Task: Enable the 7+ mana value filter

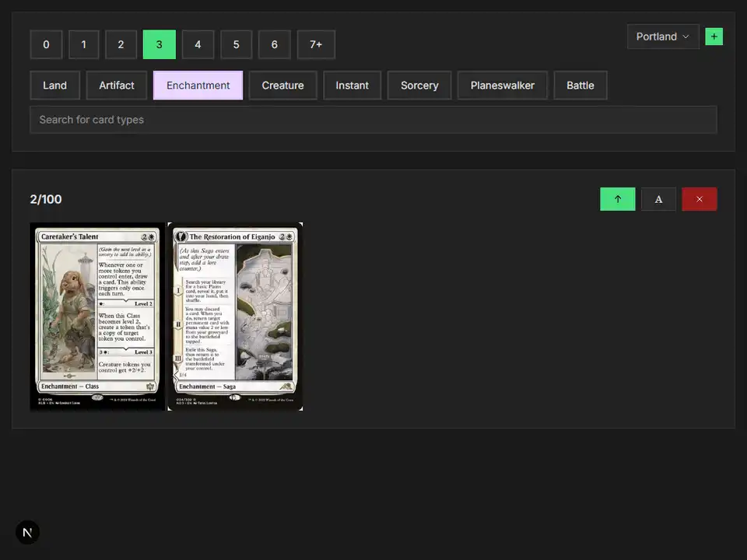Action: [x=316, y=44]
